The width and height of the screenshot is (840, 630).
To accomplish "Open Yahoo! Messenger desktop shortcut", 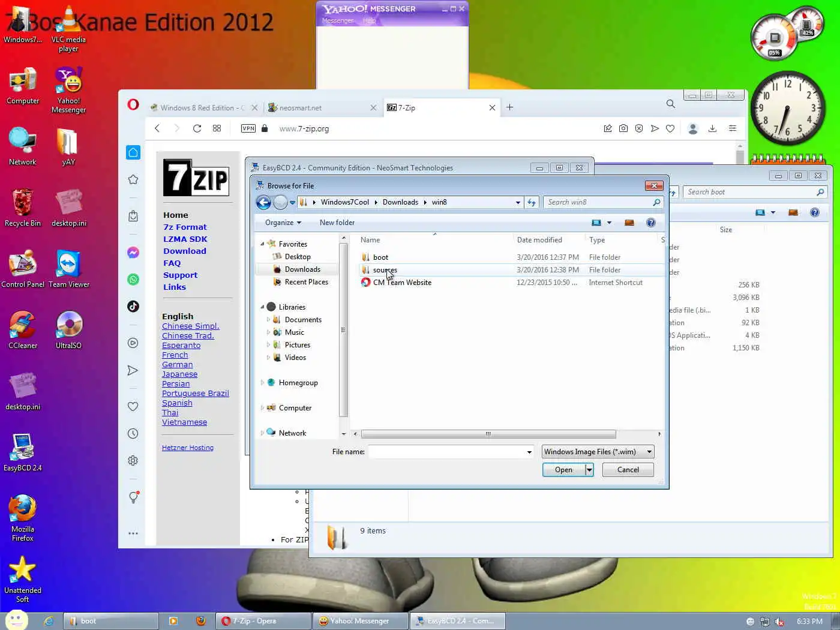I will [68, 90].
